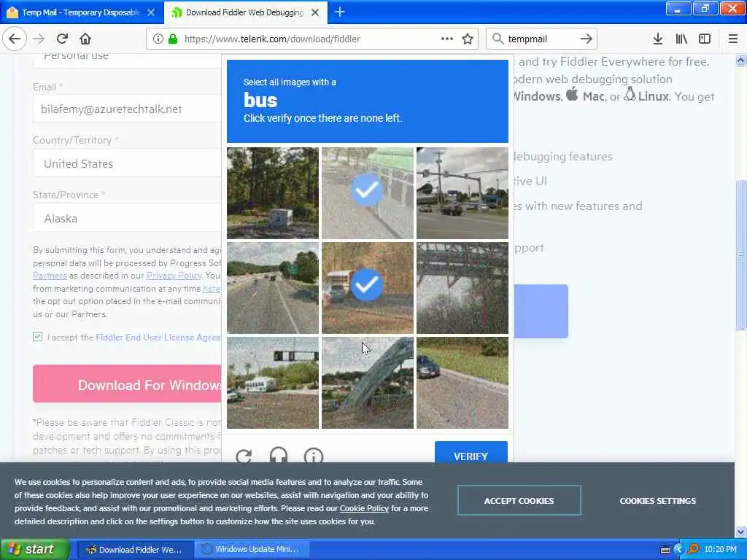Submit search with the arrow icon
The width and height of the screenshot is (747, 560).
[x=586, y=39]
